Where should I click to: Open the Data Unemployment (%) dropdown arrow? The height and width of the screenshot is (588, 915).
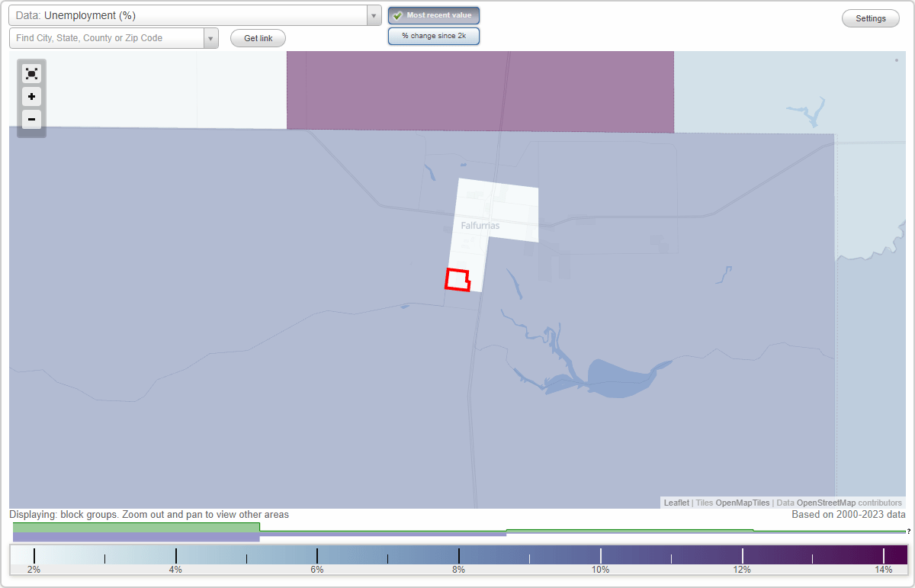point(374,15)
